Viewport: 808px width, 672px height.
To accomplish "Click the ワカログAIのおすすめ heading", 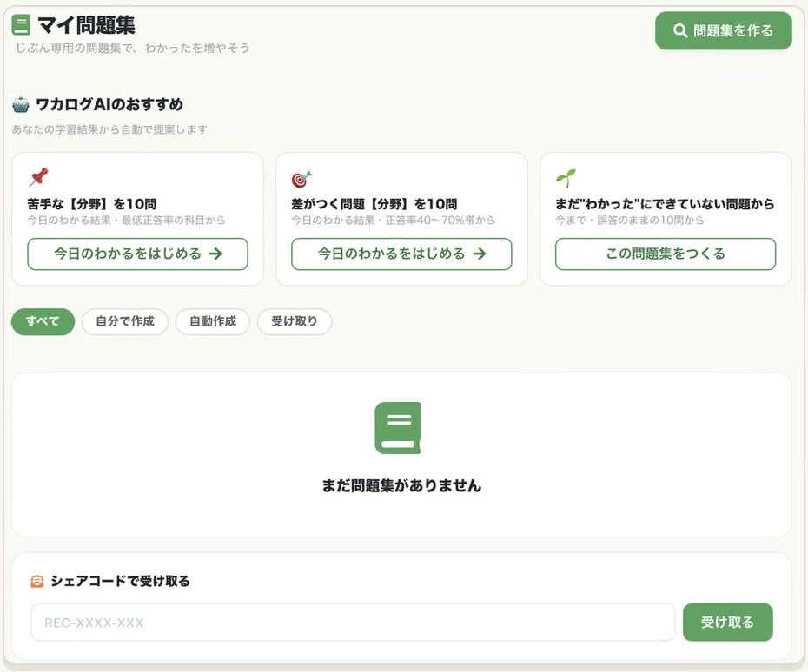I will (x=109, y=104).
